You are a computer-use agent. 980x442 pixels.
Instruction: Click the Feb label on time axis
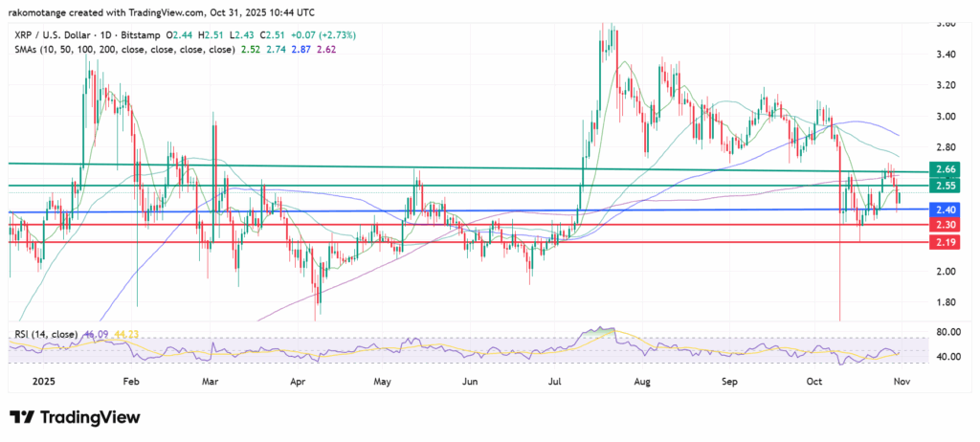(132, 381)
